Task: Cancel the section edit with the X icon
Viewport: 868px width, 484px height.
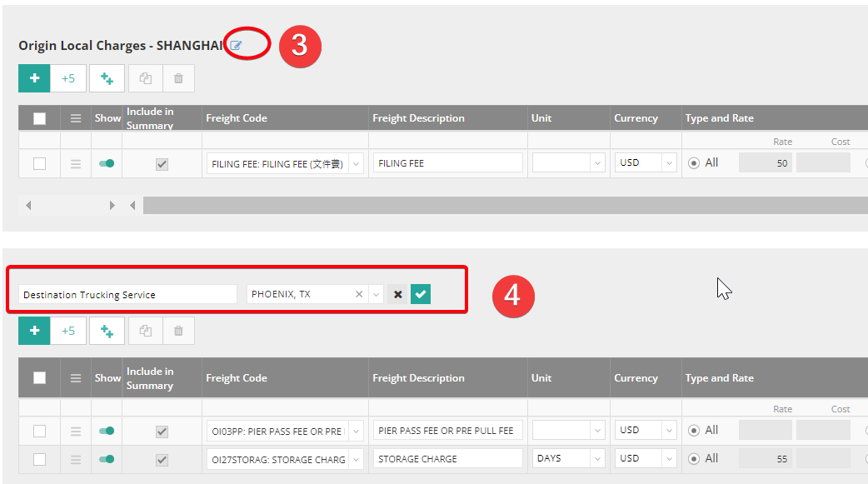Action: [398, 294]
